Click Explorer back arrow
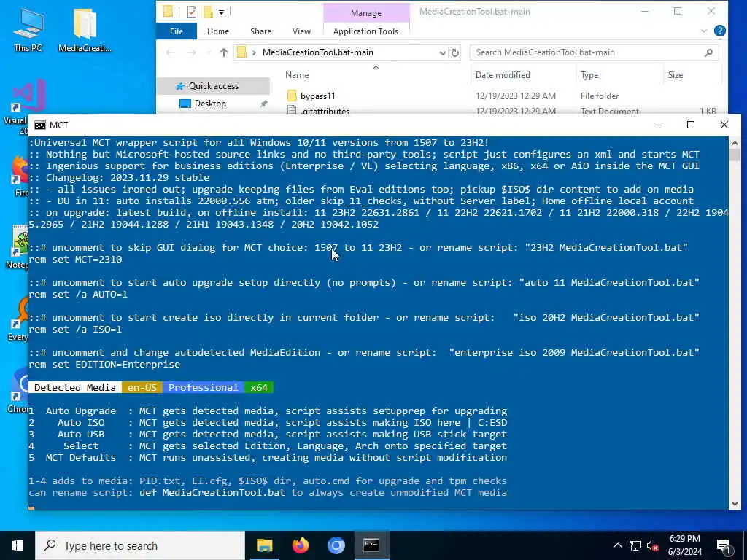 click(x=171, y=52)
